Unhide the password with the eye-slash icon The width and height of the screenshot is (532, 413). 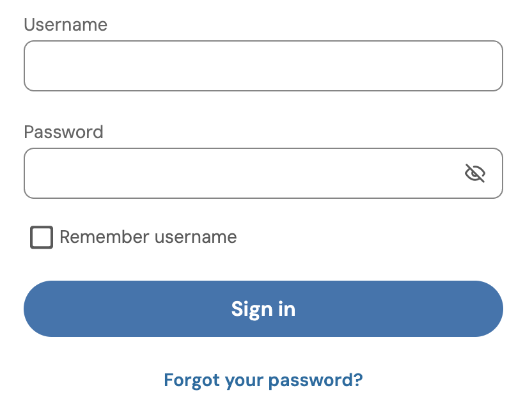click(474, 173)
